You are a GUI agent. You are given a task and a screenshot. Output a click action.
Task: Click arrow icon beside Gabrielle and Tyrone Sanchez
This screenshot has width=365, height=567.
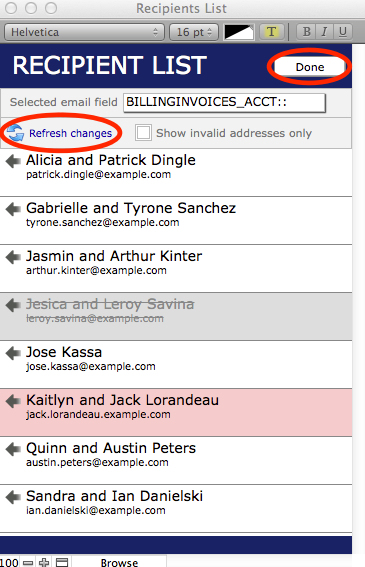pyautogui.click(x=13, y=209)
